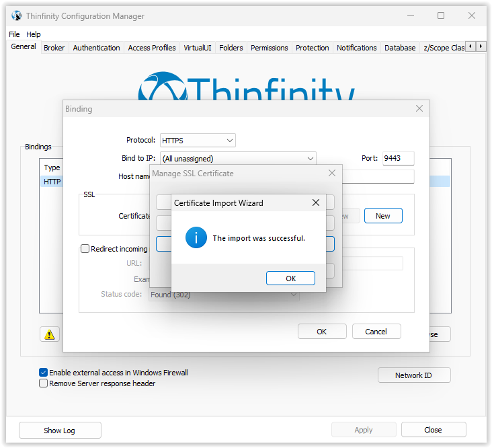
Task: Open the Status code Found (302) dropdown
Action: (224, 295)
